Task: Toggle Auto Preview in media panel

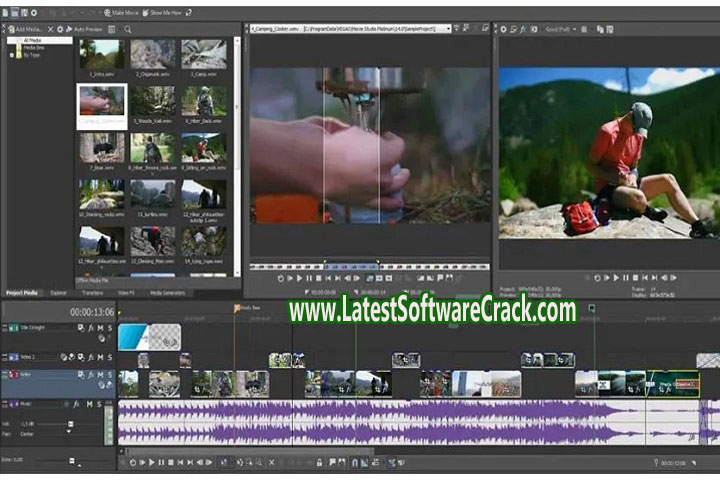Action: [87, 29]
